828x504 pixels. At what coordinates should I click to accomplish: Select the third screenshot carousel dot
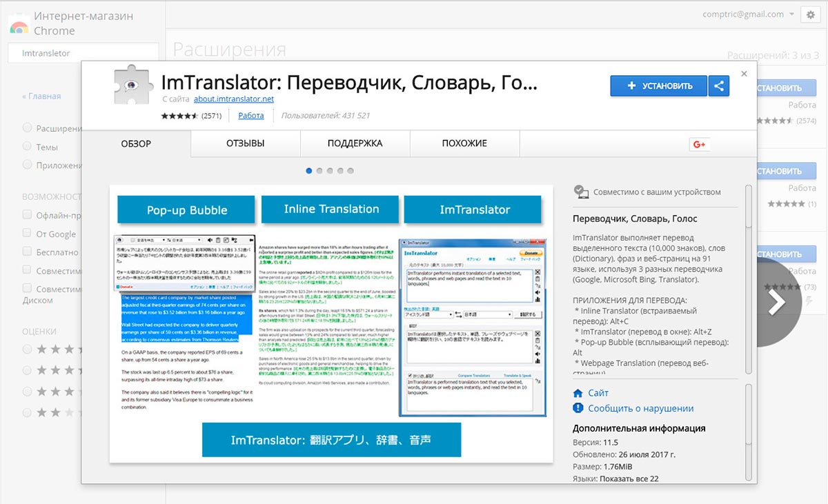330,170
